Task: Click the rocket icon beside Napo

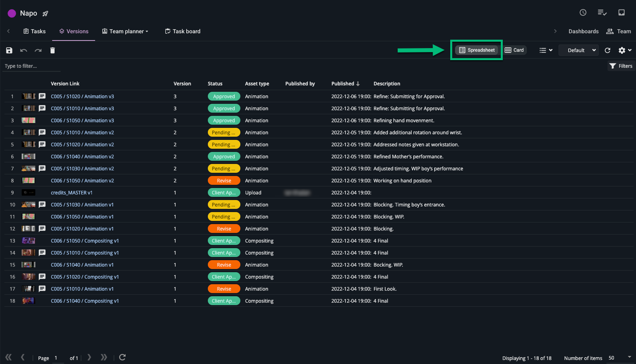Action: [x=45, y=14]
